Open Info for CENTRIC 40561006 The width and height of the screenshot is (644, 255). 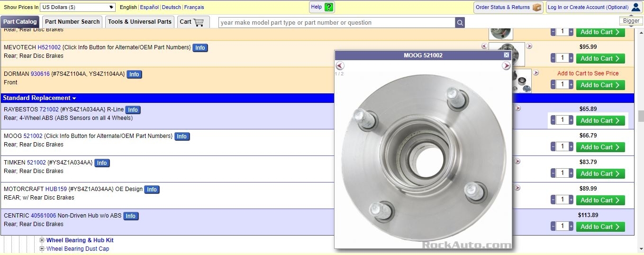point(130,216)
